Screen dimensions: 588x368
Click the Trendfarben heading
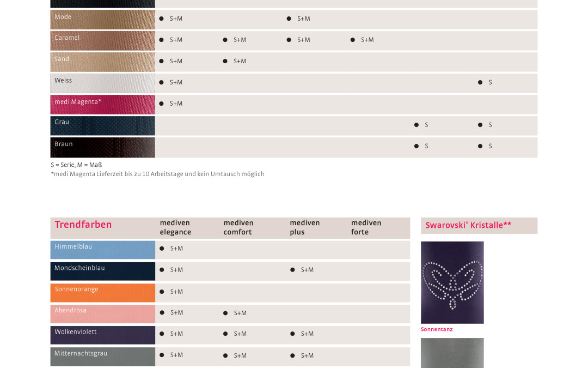tap(83, 225)
